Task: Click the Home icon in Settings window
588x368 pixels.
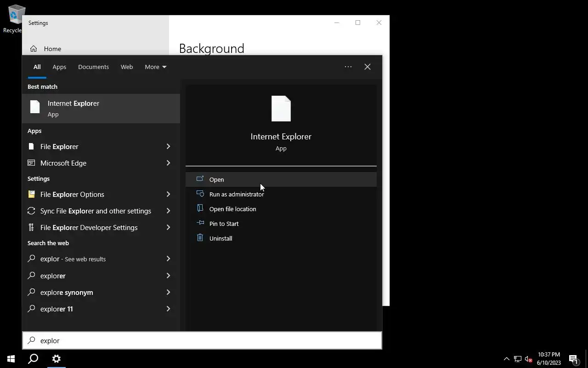Action: (34, 49)
